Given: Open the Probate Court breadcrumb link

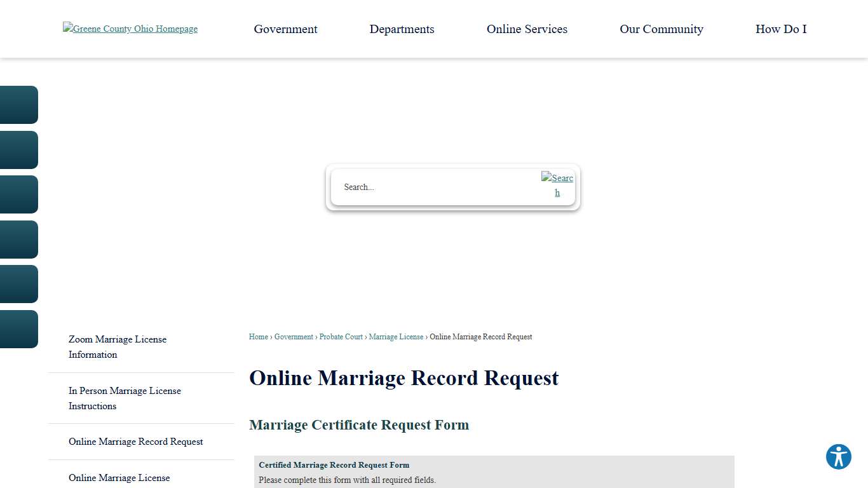Looking at the screenshot, I should tap(341, 337).
